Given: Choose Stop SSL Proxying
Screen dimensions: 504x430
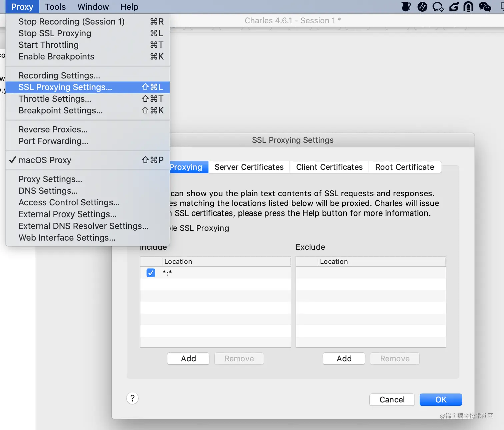Looking at the screenshot, I should tap(88, 33).
